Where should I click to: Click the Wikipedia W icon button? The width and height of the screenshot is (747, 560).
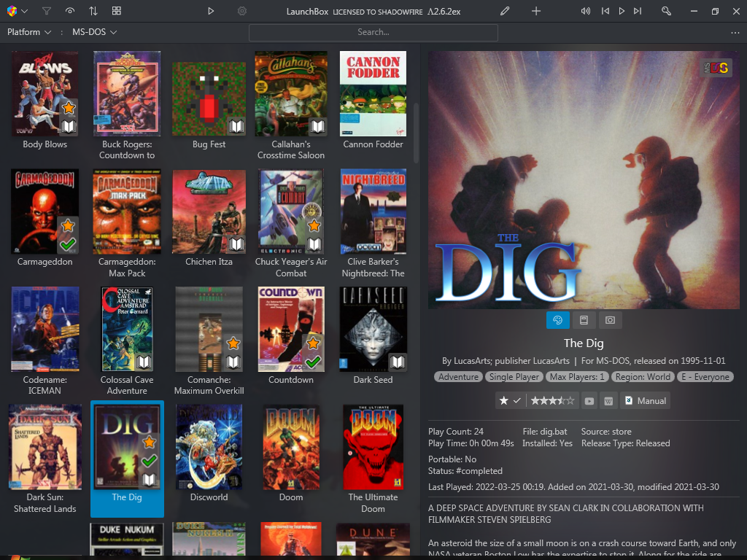pos(608,401)
